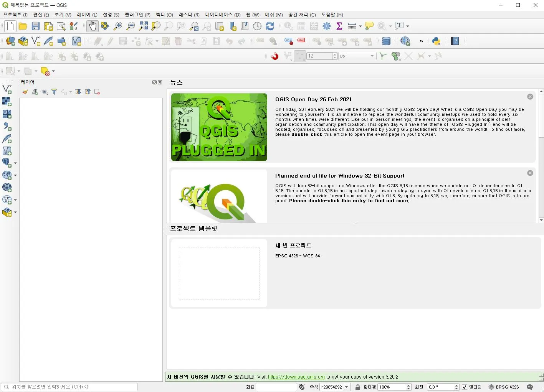Open the 레이어 menu

87,15
